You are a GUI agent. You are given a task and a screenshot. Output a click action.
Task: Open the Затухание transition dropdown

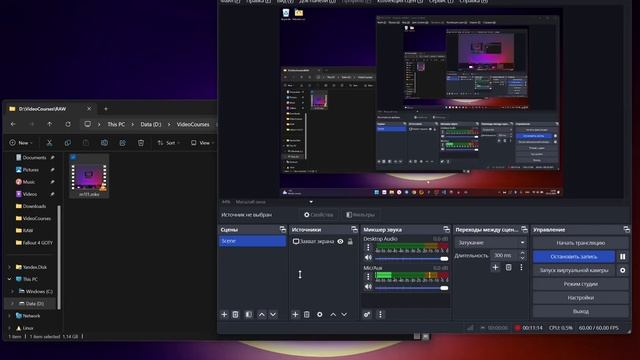point(491,242)
